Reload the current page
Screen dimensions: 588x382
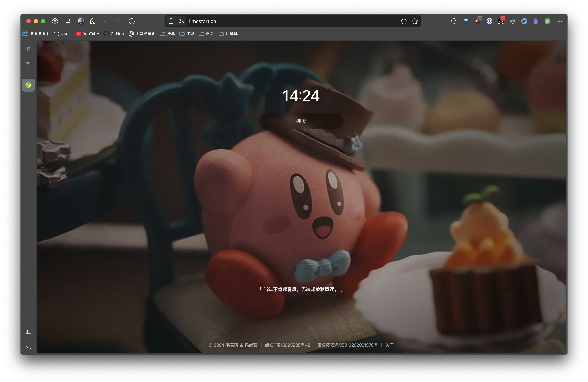pyautogui.click(x=132, y=21)
